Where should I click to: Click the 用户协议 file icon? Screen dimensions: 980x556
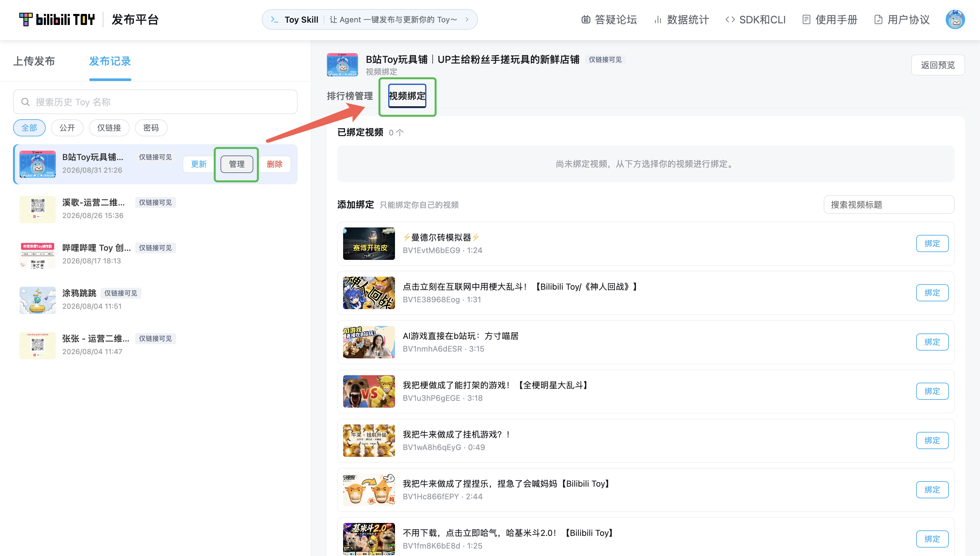(878, 19)
